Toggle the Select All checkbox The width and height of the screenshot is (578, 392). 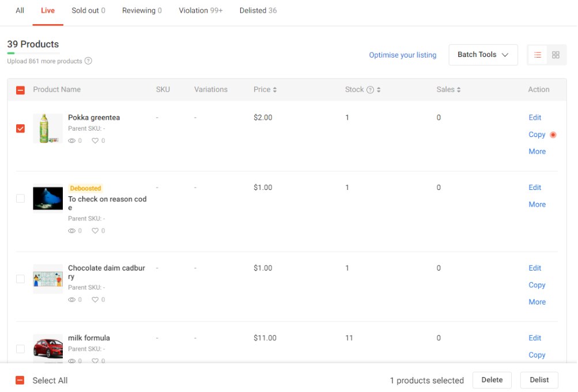click(20, 380)
